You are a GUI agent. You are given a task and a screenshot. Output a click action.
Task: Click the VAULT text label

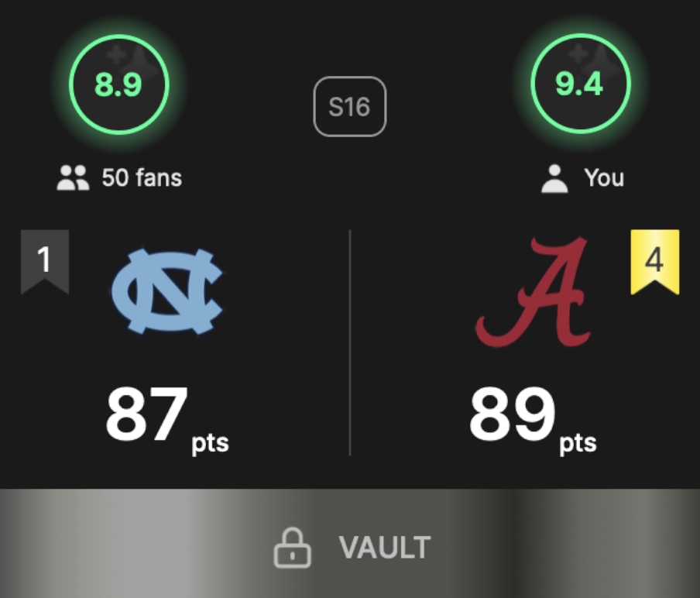click(x=384, y=548)
